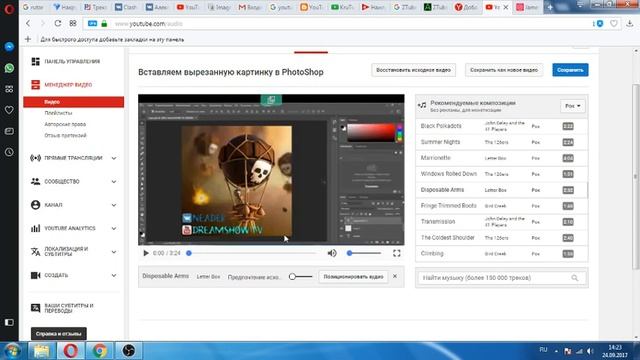640x360 pixels.
Task: Click video seek bar handle
Action: pos(189,253)
